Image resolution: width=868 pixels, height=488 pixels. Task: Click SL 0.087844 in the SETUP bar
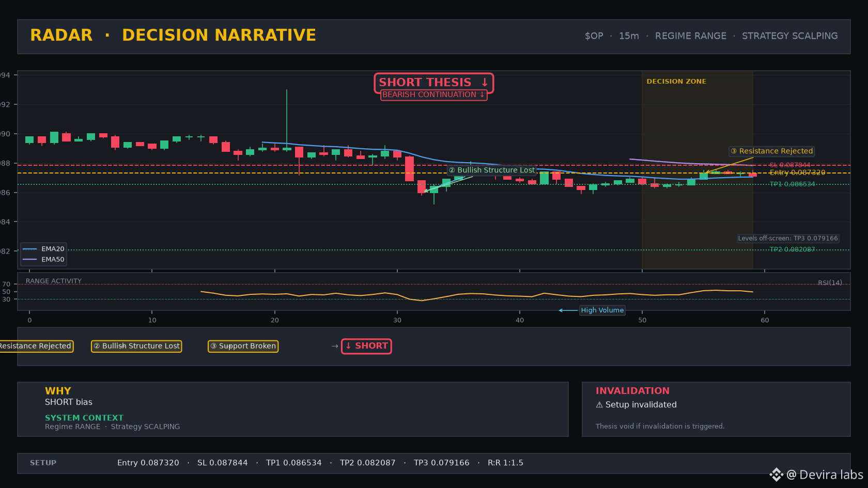click(223, 463)
